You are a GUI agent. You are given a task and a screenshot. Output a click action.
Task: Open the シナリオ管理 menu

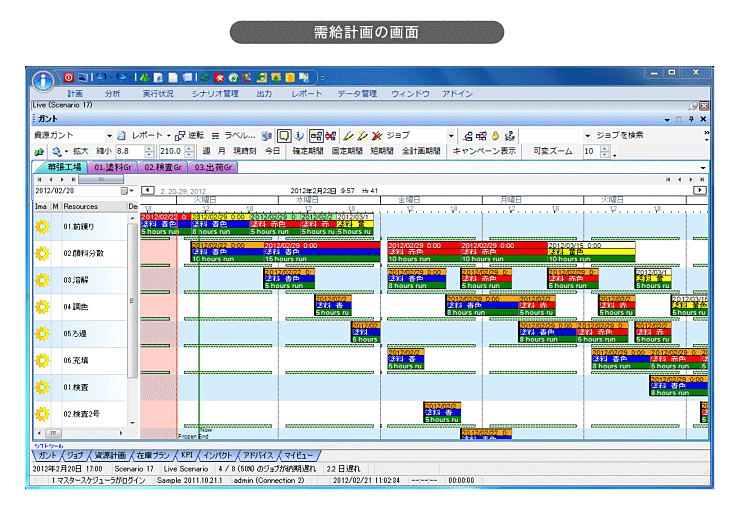pyautogui.click(x=217, y=93)
